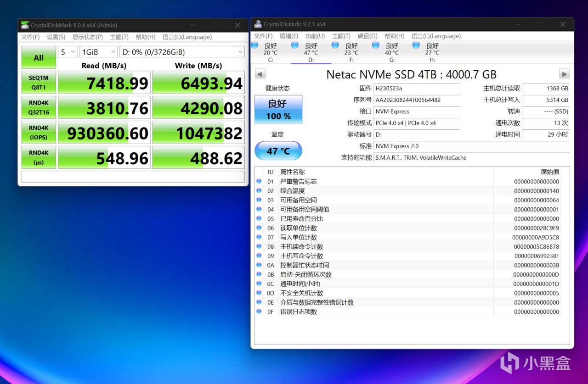The width and height of the screenshot is (588, 384).
Task: Click status dot for attribute 0A 控制器忙状态时间
Action: pos(259,265)
